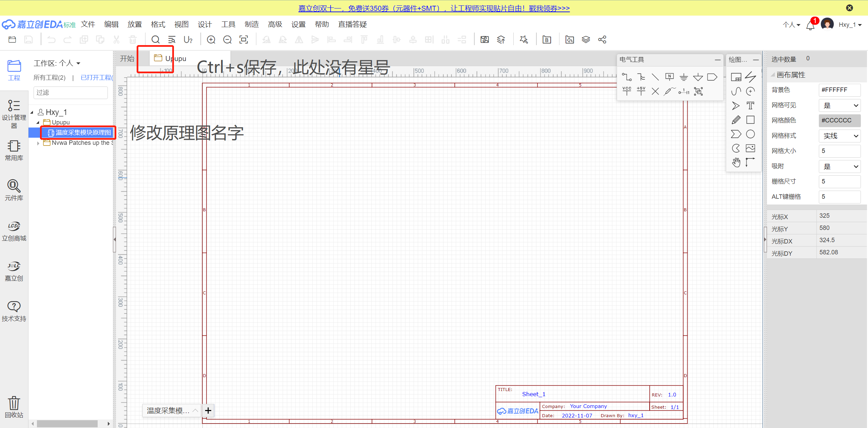Open the grid style dropdown
868x428 pixels.
coord(840,136)
